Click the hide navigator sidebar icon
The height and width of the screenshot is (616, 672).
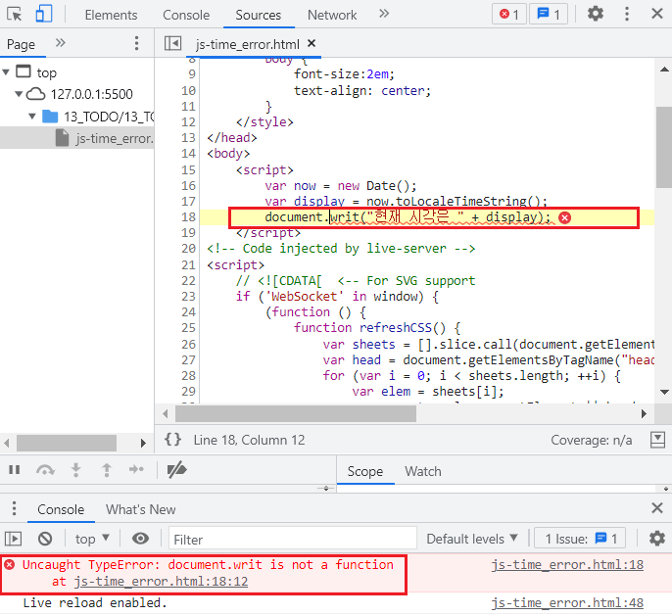[173, 44]
